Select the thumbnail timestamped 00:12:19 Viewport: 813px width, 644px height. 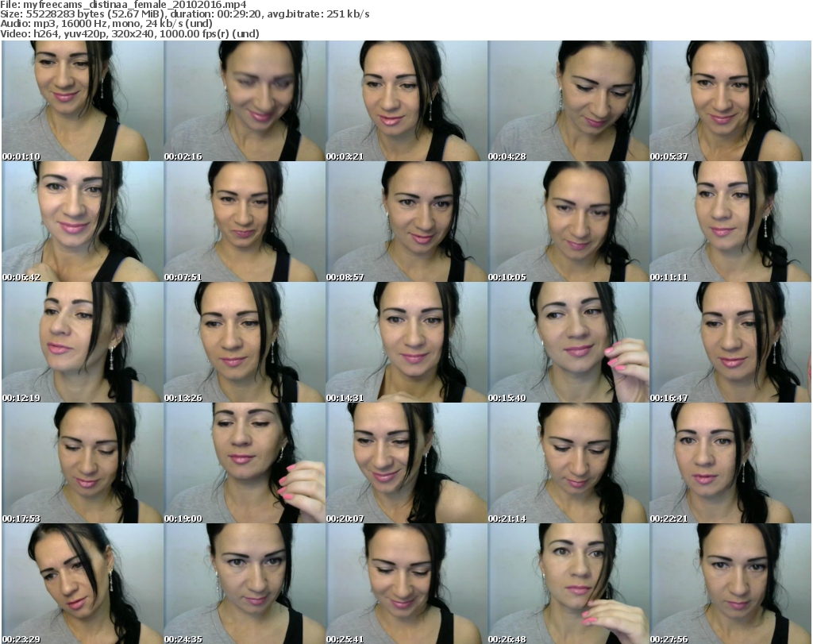point(83,343)
